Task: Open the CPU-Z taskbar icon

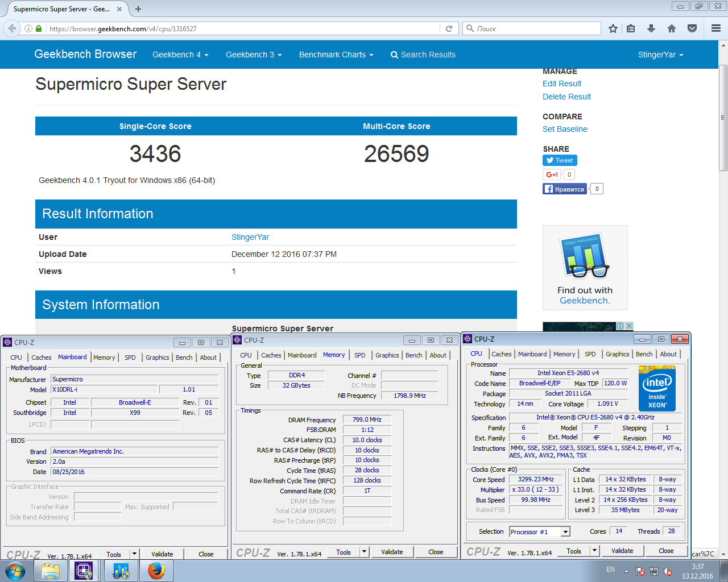Action: click(84, 571)
